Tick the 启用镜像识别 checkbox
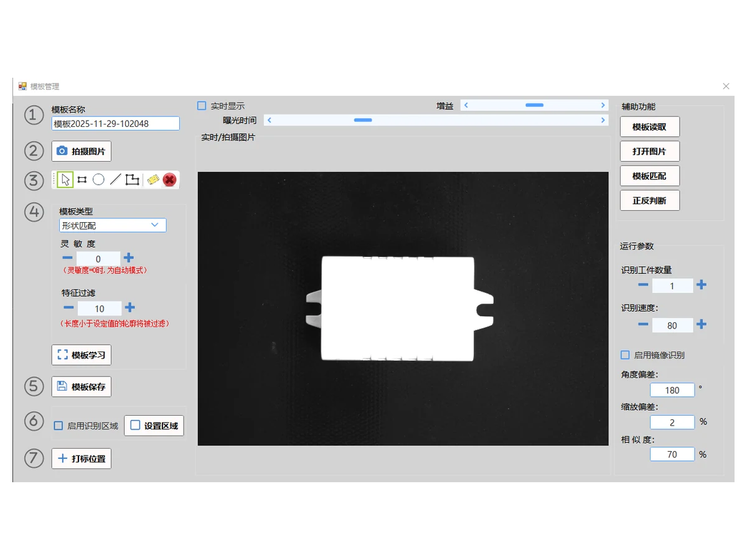The height and width of the screenshot is (560, 747). (x=626, y=355)
